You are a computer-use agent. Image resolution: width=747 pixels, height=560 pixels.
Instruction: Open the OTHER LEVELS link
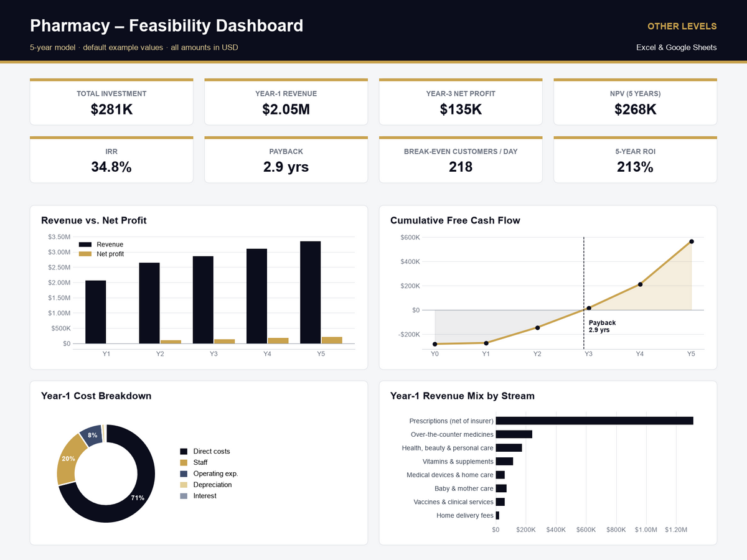(x=682, y=26)
